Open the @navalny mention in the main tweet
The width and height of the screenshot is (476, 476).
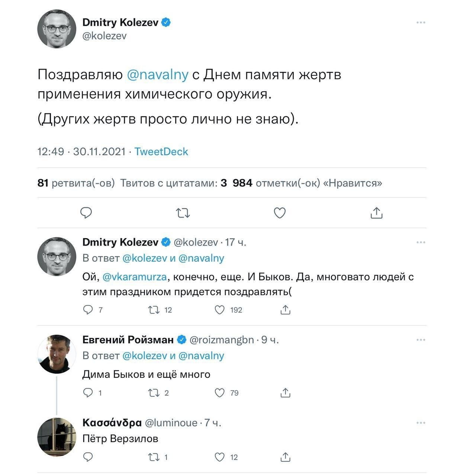point(158,74)
